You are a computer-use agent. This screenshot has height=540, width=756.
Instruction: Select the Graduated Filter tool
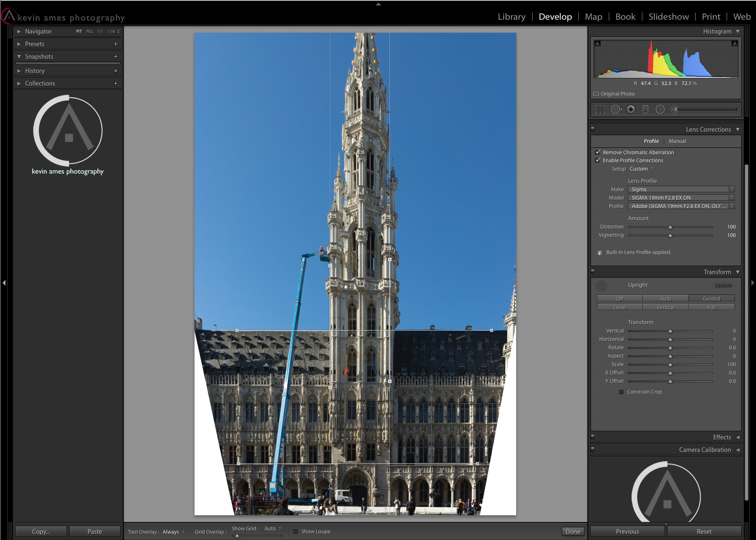pos(645,109)
